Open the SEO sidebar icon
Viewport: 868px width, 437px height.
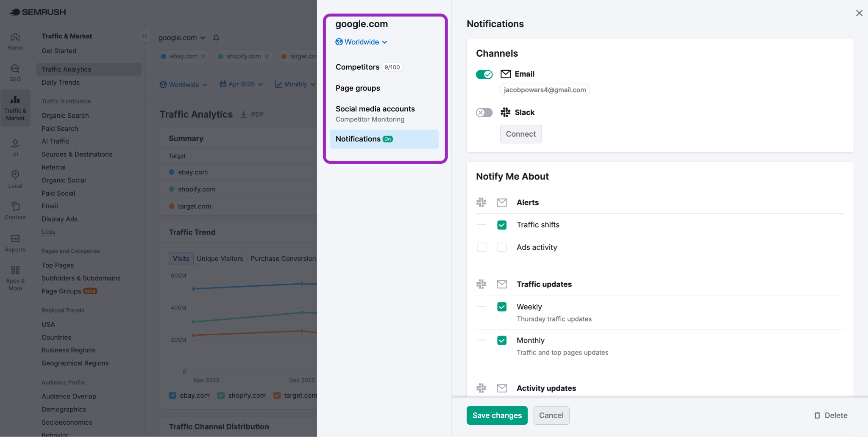(x=15, y=73)
